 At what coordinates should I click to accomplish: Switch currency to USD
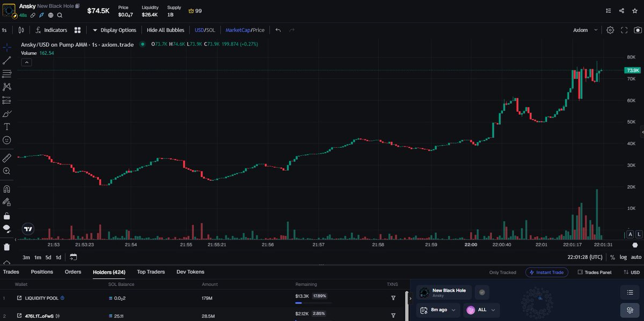pyautogui.click(x=199, y=30)
